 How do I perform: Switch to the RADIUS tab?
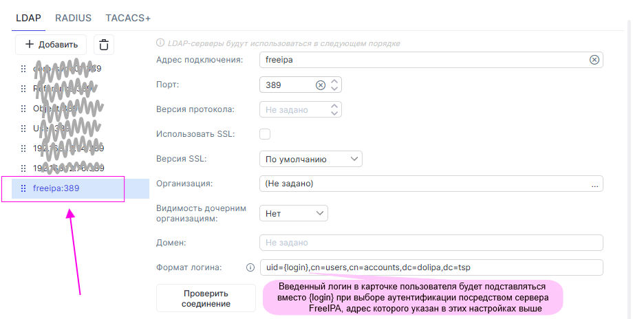click(x=73, y=18)
